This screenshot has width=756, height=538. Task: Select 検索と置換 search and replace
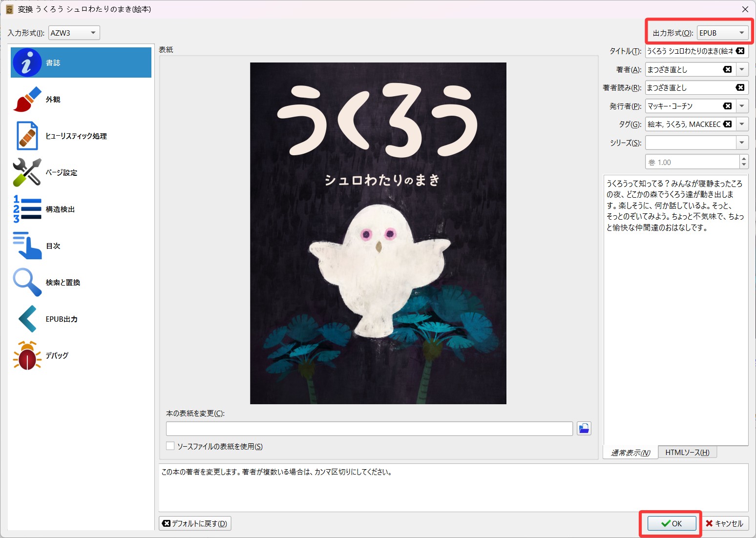point(63,283)
